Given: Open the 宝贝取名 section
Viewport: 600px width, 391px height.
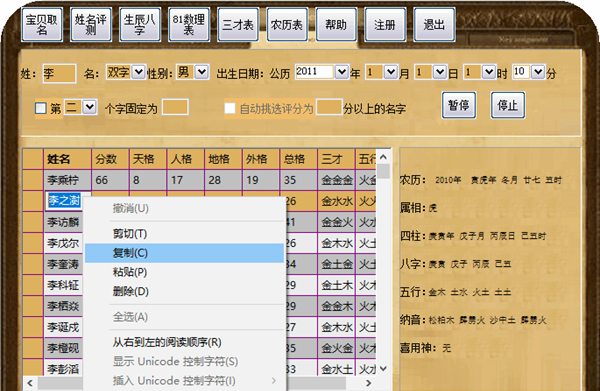Looking at the screenshot, I should coord(42,25).
